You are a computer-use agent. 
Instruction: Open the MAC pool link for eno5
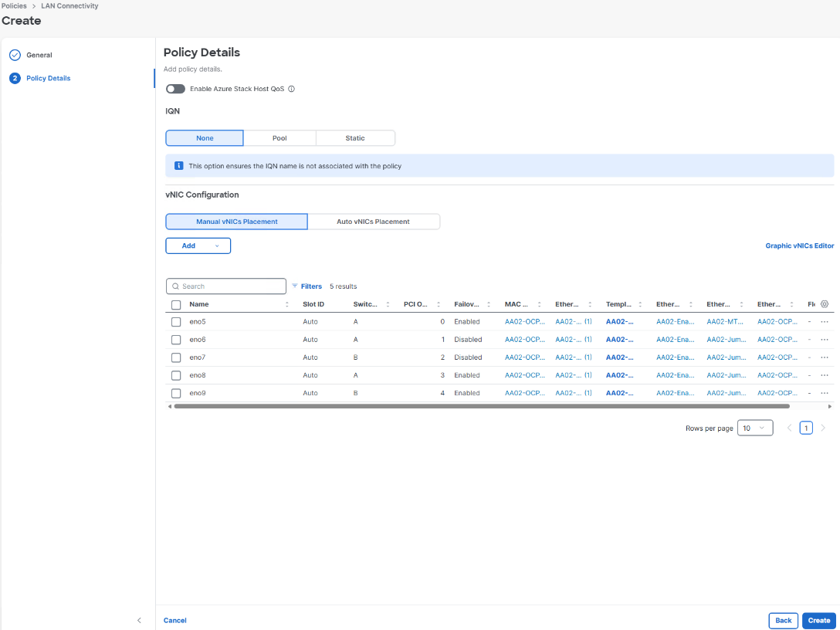point(524,322)
